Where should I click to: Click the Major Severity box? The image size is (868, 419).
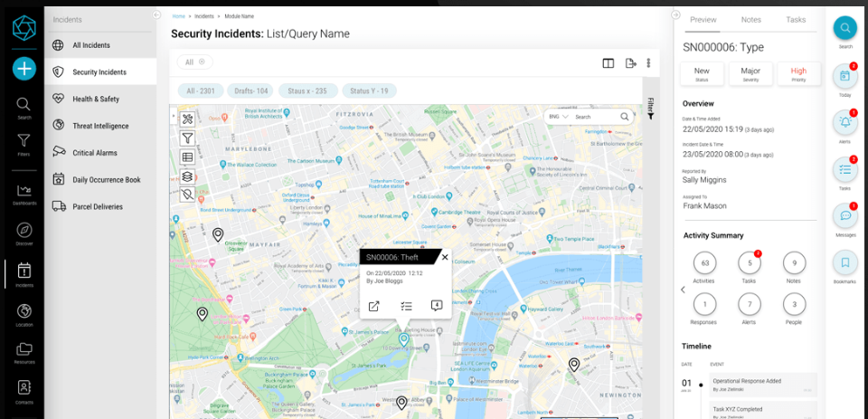[750, 73]
